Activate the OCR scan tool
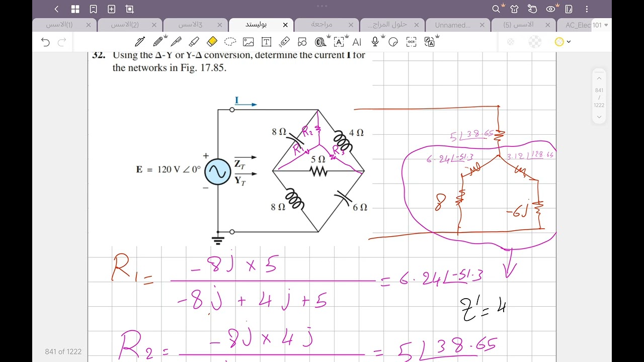Viewport: 644px width, 362px height. [x=412, y=42]
